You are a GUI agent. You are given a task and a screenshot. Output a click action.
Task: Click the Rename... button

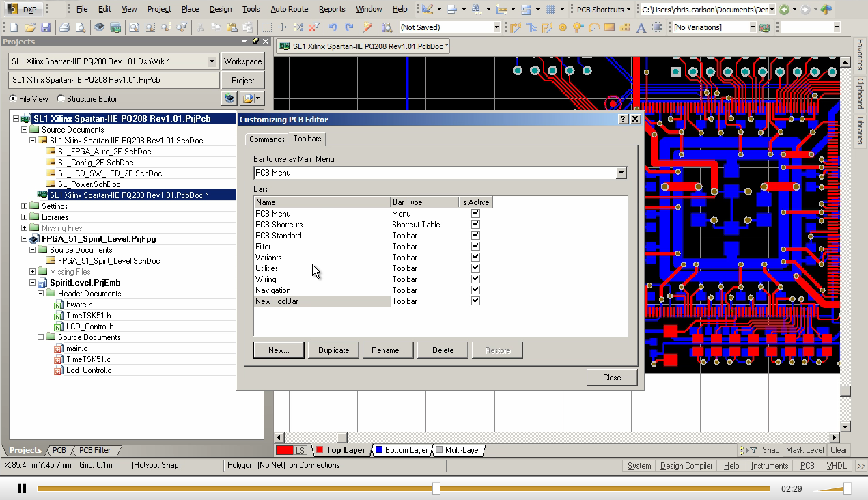[x=388, y=350]
